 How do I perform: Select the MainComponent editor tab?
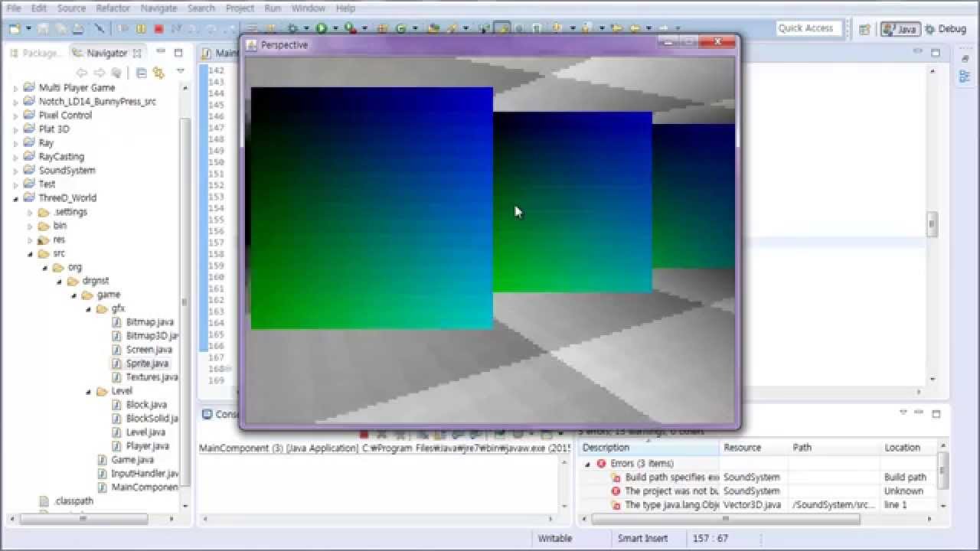tap(220, 53)
